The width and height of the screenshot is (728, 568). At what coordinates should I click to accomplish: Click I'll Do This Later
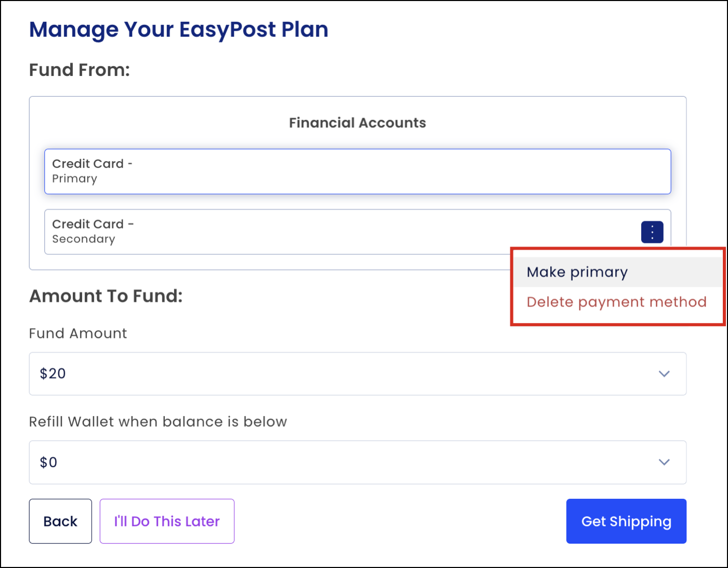pos(167,521)
